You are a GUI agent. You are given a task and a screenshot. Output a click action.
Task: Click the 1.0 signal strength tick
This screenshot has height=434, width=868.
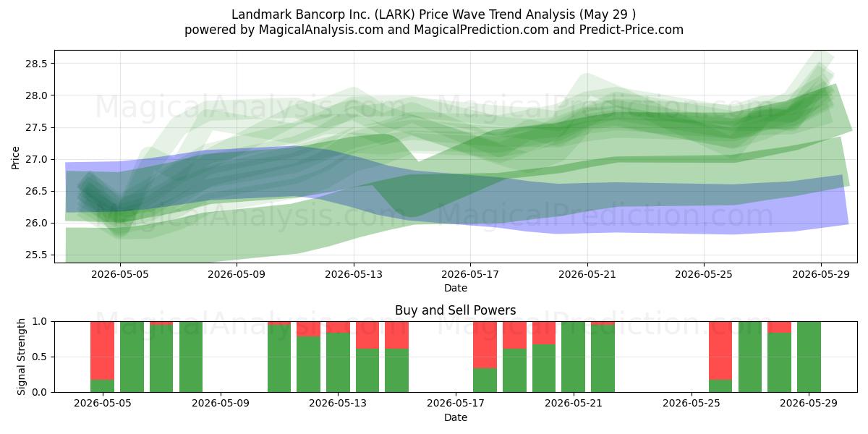tap(41, 321)
